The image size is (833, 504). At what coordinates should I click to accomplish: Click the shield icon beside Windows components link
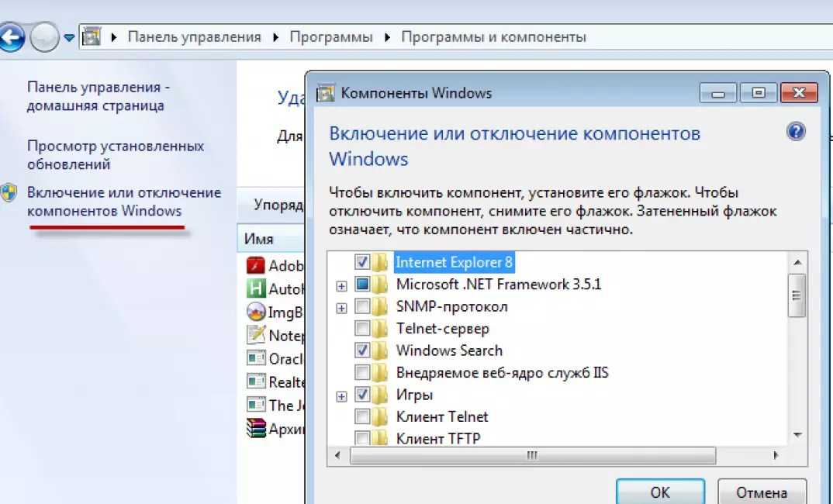tap(9, 192)
